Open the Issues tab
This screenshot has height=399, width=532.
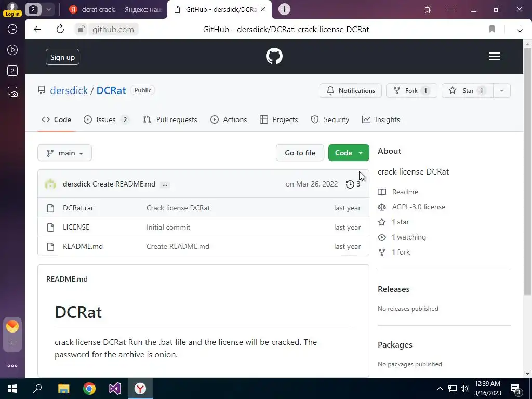(106, 120)
